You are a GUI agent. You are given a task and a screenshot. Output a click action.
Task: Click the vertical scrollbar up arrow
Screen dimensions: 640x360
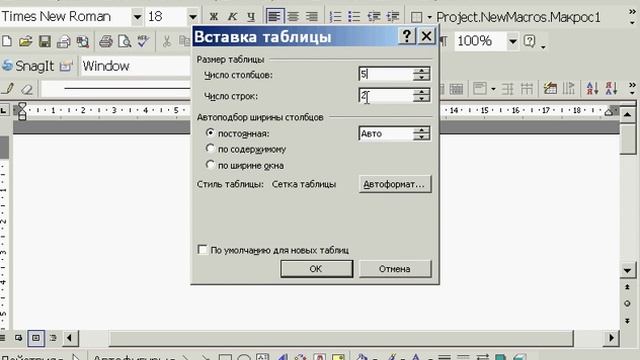(x=627, y=114)
